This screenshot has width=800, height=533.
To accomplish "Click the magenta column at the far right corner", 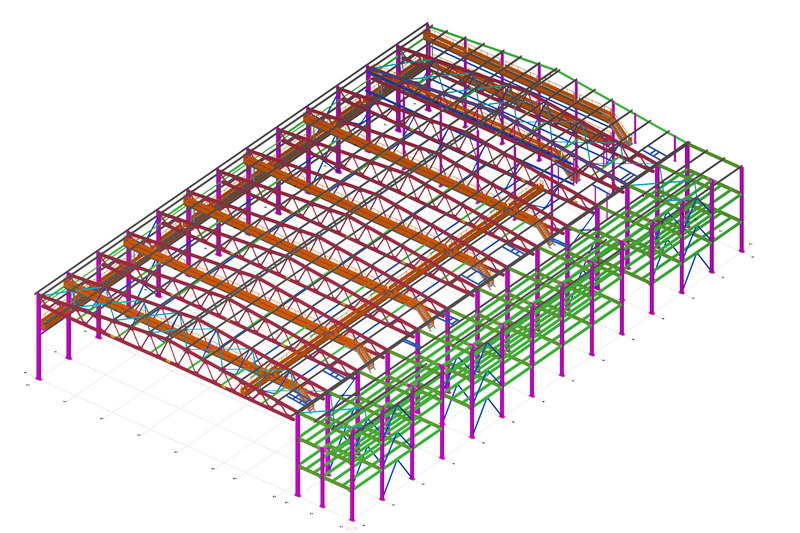I will coord(741,210).
